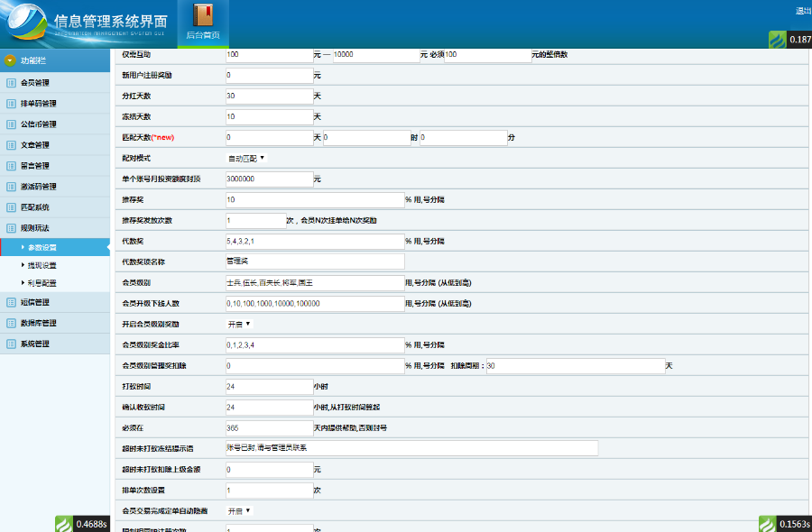Click the list icon beside 排单码管理
The image size is (812, 532).
[11, 104]
